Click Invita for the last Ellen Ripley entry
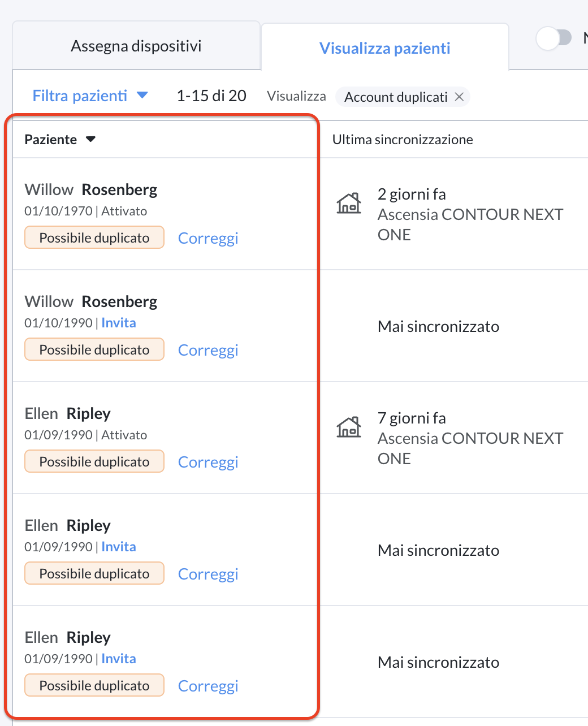588x726 pixels. pyautogui.click(x=119, y=659)
